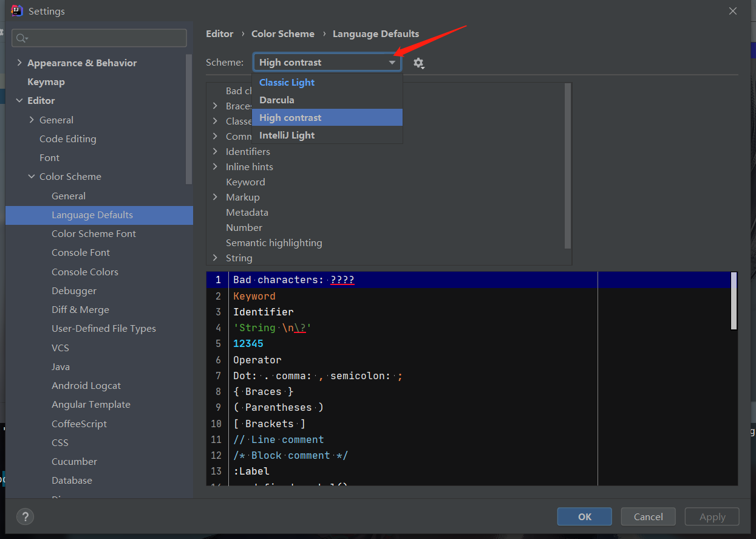Click '{ Braces }' line in preview
756x539 pixels.
pyautogui.click(x=264, y=391)
